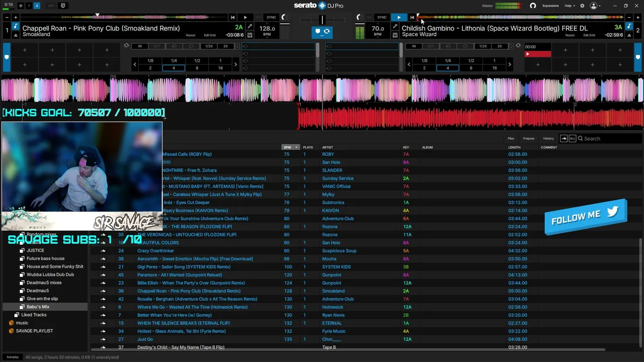Open the SAVAGE PLAYLIST crate

click(34, 331)
